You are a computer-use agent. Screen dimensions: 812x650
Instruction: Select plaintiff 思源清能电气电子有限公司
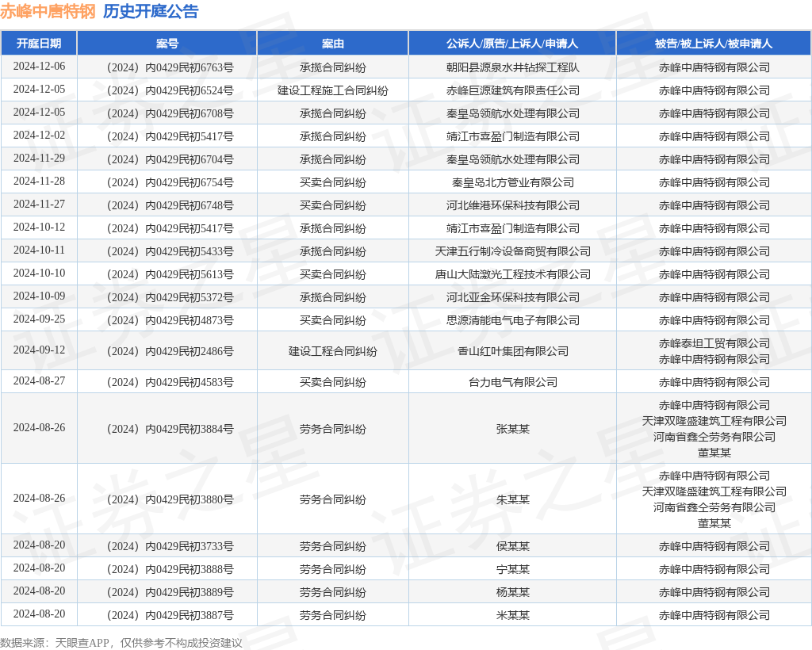coord(513,320)
